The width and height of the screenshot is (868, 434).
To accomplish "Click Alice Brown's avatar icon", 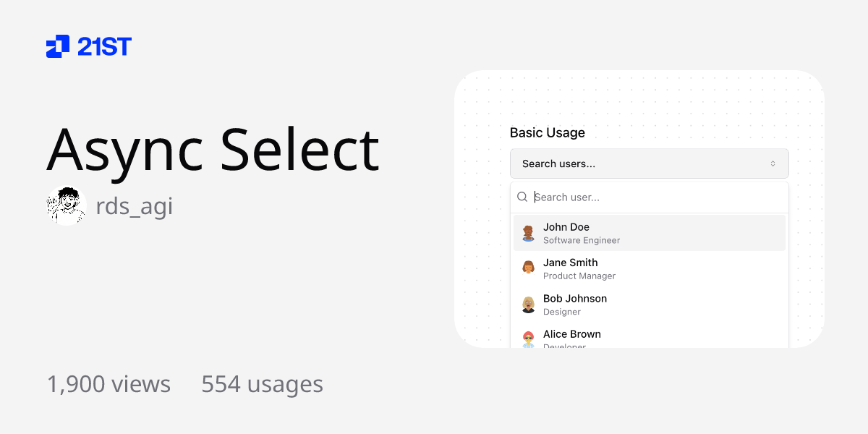I will pyautogui.click(x=528, y=339).
